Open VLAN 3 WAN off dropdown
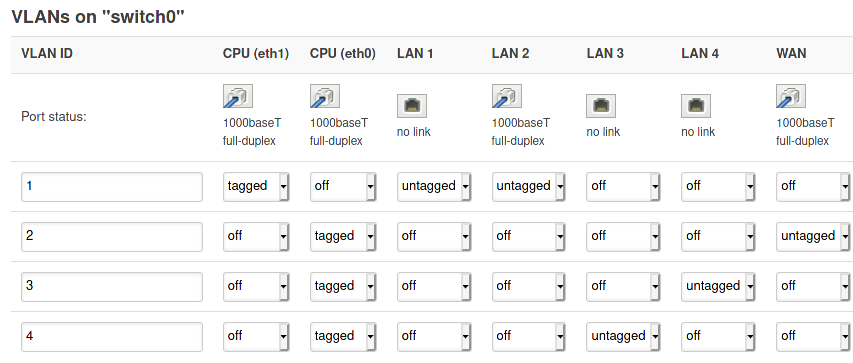Viewport: 853px width, 363px height. pyautogui.click(x=813, y=287)
